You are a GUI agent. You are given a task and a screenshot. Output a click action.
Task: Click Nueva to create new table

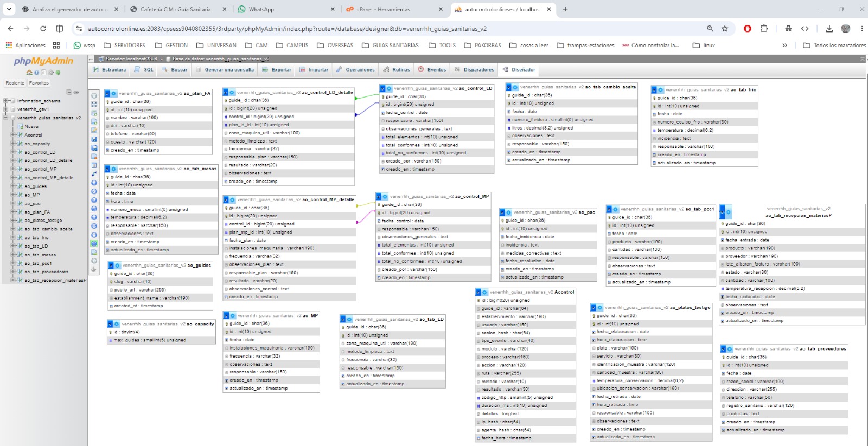coord(31,126)
